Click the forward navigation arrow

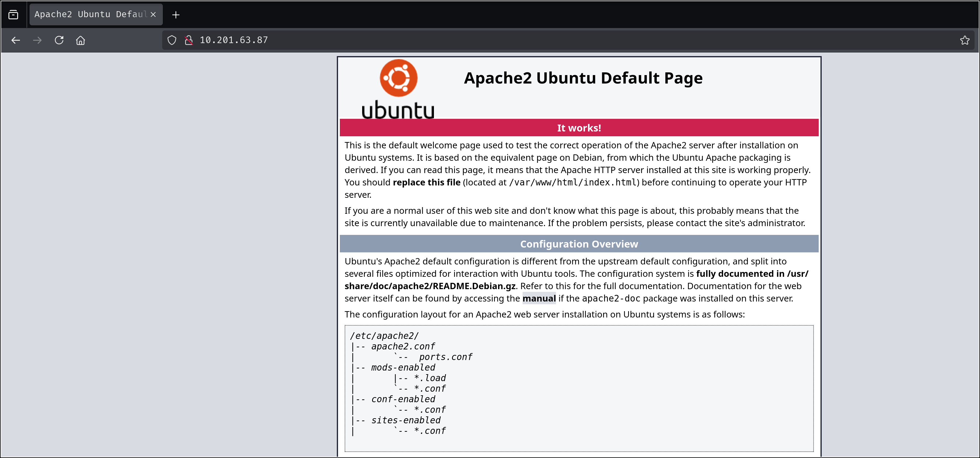pos(37,40)
